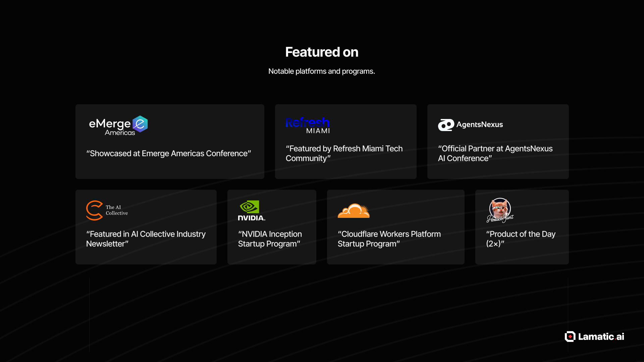Screen dimensions: 644x362
Task: Click the AgentsNexus robot logo icon
Action: click(x=446, y=125)
